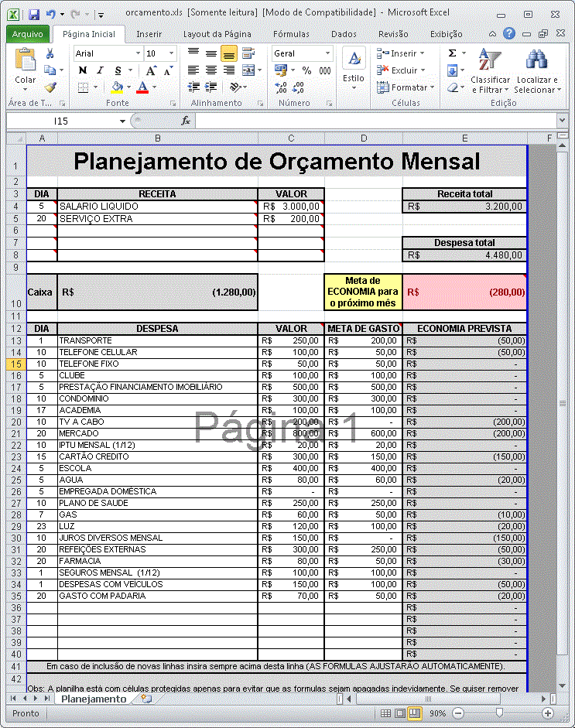This screenshot has width=575, height=728.
Task: Switch to the Exibição tab
Action: 447,34
